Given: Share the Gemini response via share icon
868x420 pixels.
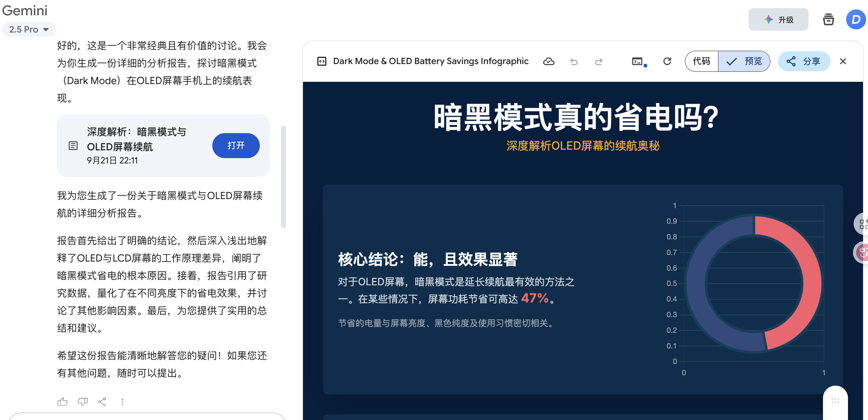Looking at the screenshot, I should click(103, 402).
